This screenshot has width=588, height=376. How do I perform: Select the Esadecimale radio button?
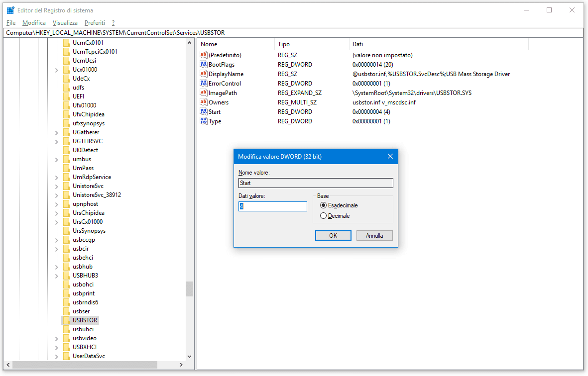[324, 205]
